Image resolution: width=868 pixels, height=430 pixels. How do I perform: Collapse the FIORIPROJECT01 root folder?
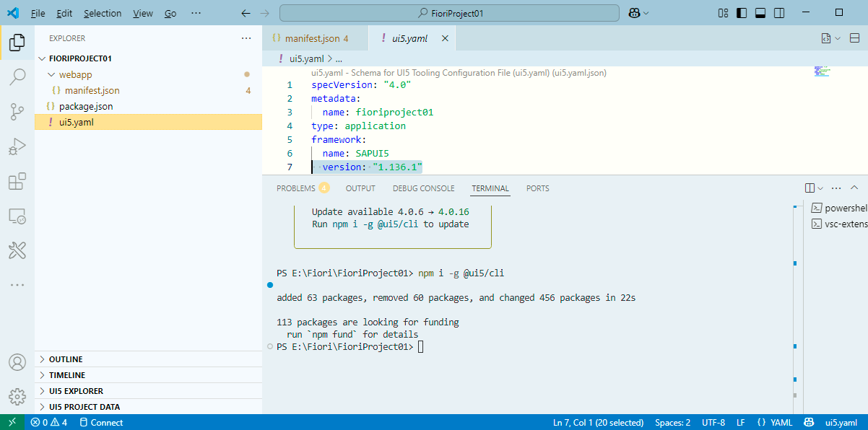[x=148, y=58]
